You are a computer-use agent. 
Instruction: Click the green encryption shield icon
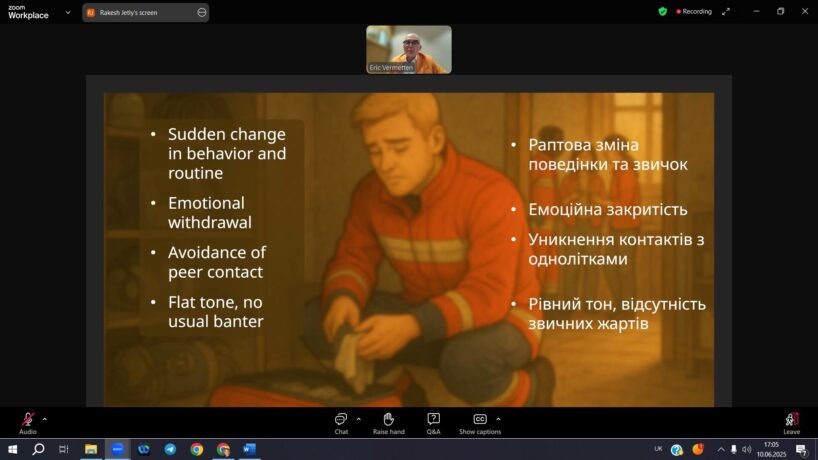(x=662, y=11)
